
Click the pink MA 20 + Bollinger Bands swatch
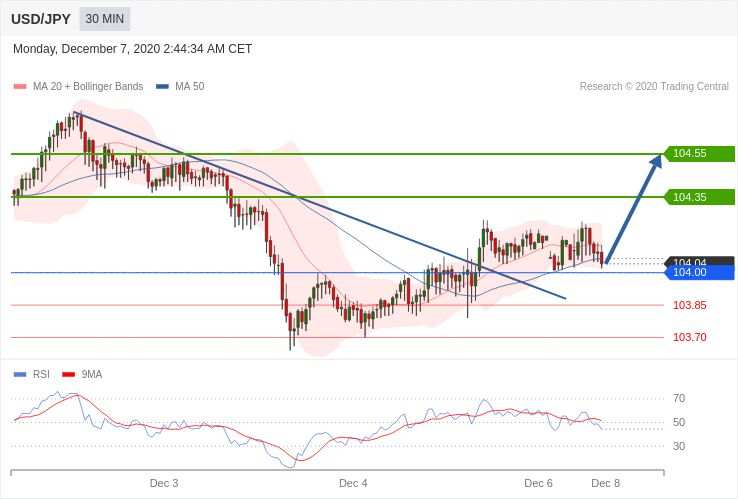[x=20, y=87]
